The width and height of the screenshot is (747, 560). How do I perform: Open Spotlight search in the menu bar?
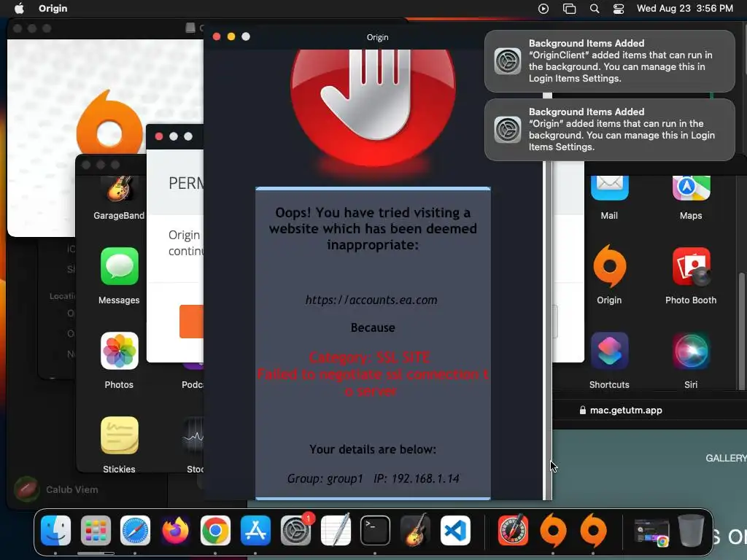[x=594, y=9]
